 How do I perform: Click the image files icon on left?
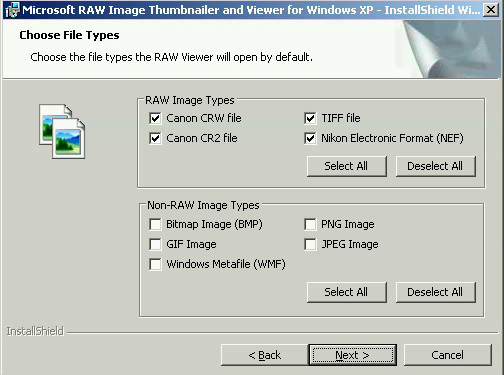pyautogui.click(x=62, y=131)
